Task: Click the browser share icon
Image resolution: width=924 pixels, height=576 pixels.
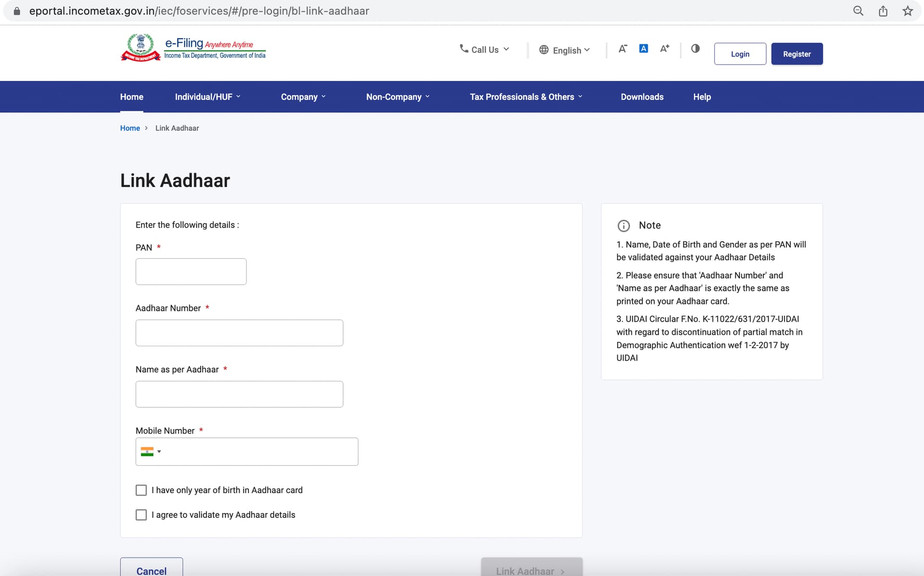Action: click(x=883, y=11)
